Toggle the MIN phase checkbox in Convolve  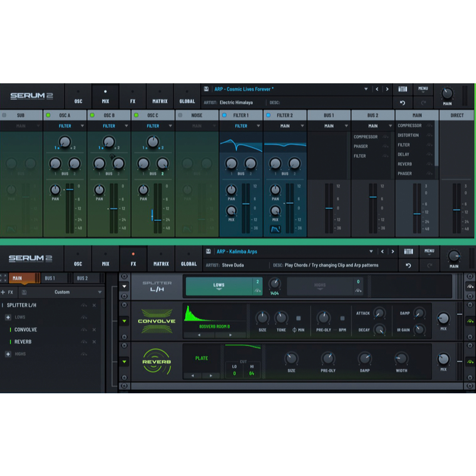298,318
